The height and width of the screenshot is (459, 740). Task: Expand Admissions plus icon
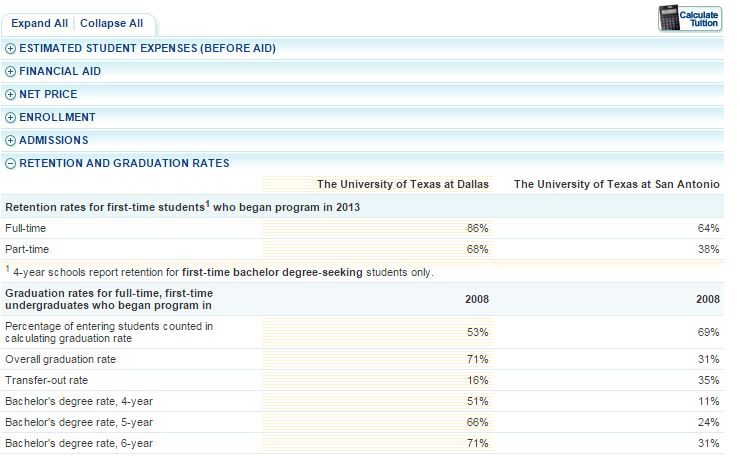(10, 141)
